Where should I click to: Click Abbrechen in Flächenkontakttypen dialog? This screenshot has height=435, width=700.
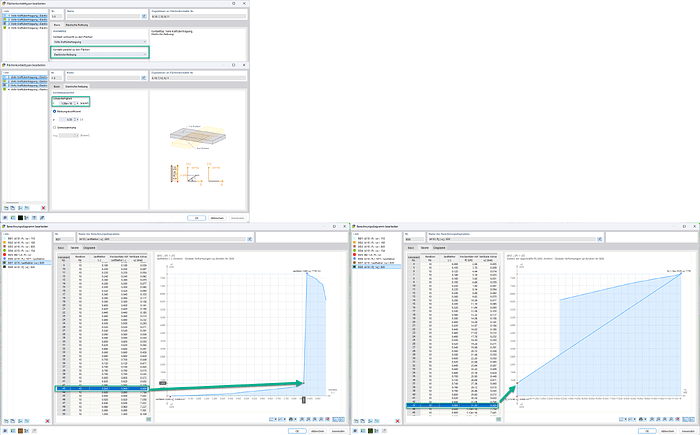217,218
